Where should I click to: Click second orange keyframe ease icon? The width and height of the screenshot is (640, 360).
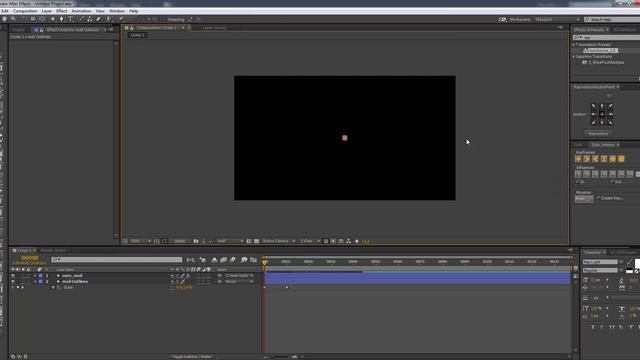click(587, 159)
